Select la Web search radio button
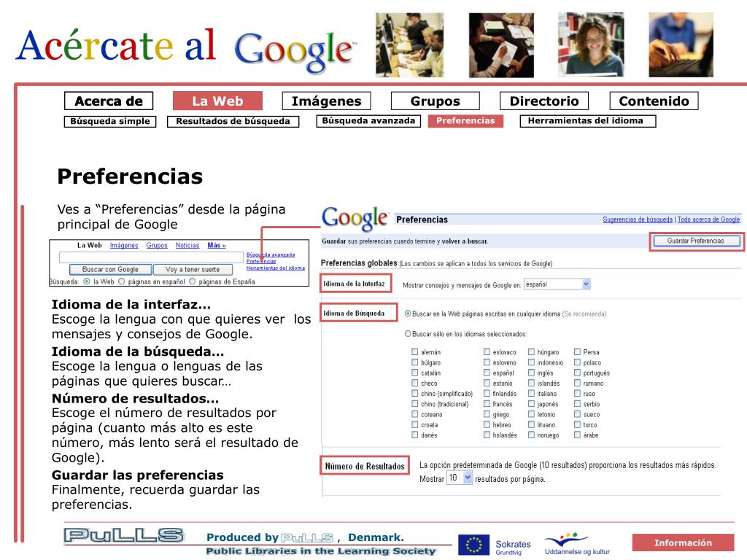 [87, 281]
